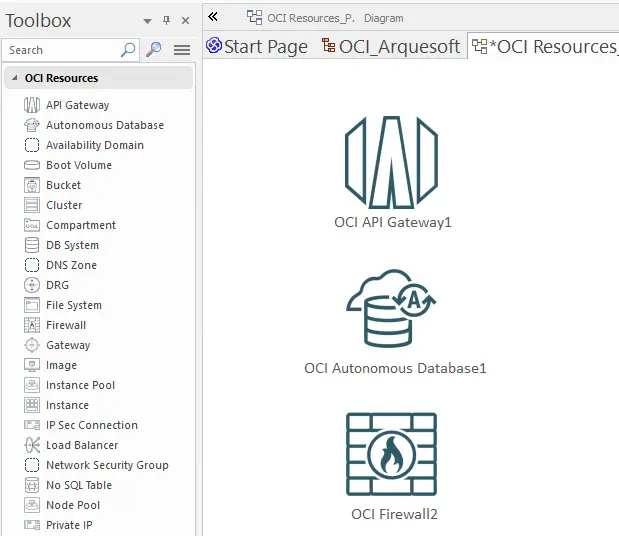Select the DRG toolbox item
Image resolution: width=619 pixels, height=536 pixels.
tap(57, 285)
